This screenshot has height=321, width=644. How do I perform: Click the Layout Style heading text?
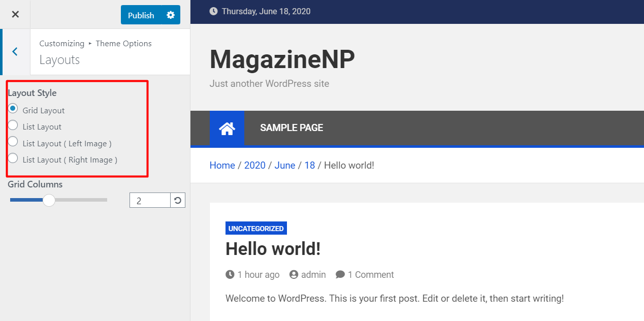(32, 93)
